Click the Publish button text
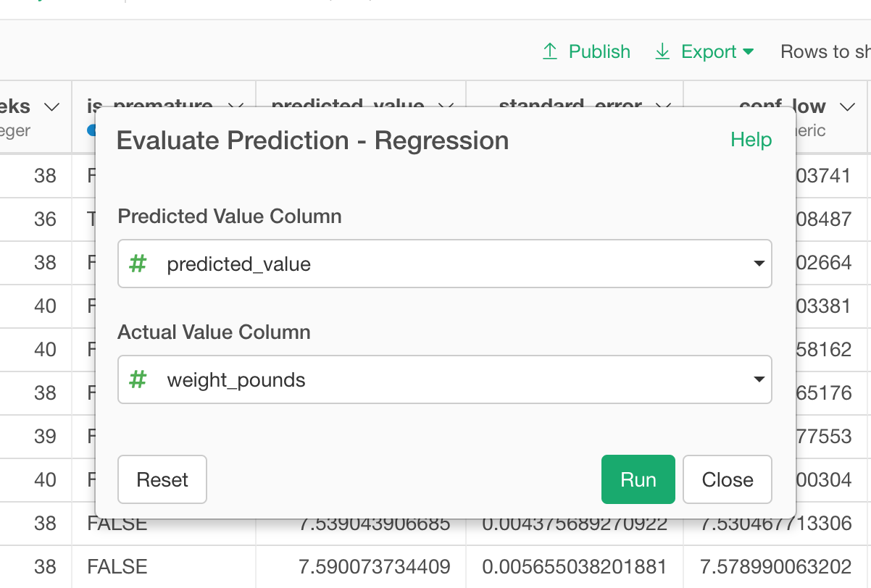Viewport: 871px width, 588px height. coord(599,52)
